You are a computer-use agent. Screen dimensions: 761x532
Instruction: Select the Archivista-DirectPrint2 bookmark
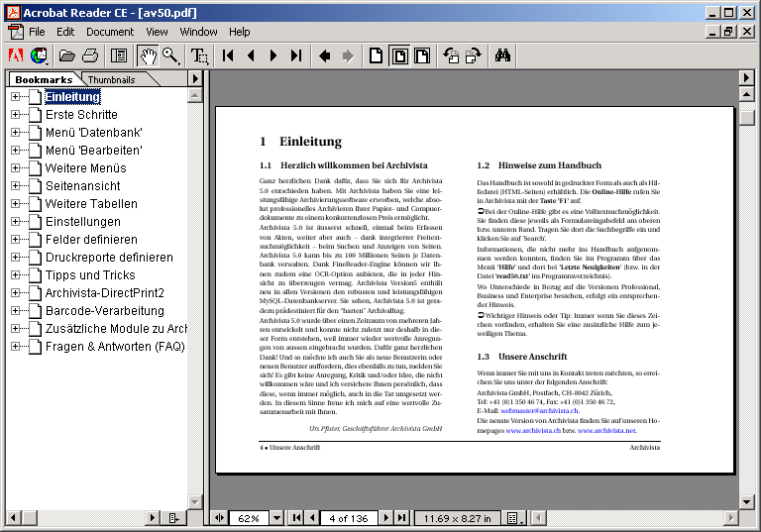[105, 292]
